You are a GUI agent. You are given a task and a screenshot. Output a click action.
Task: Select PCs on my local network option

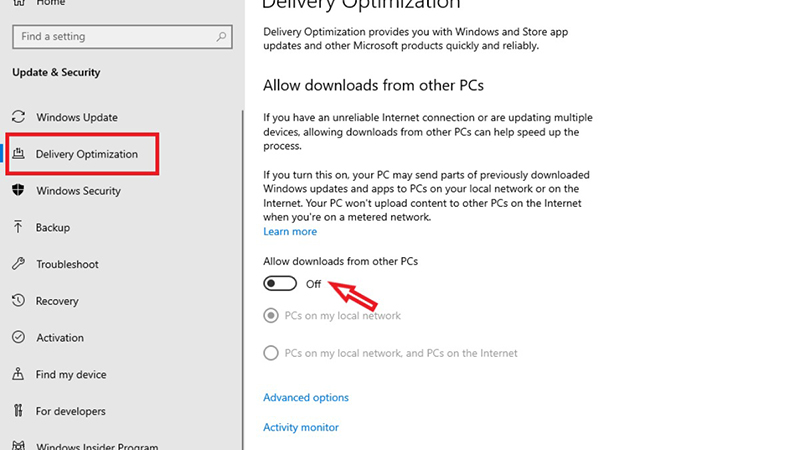pos(270,316)
